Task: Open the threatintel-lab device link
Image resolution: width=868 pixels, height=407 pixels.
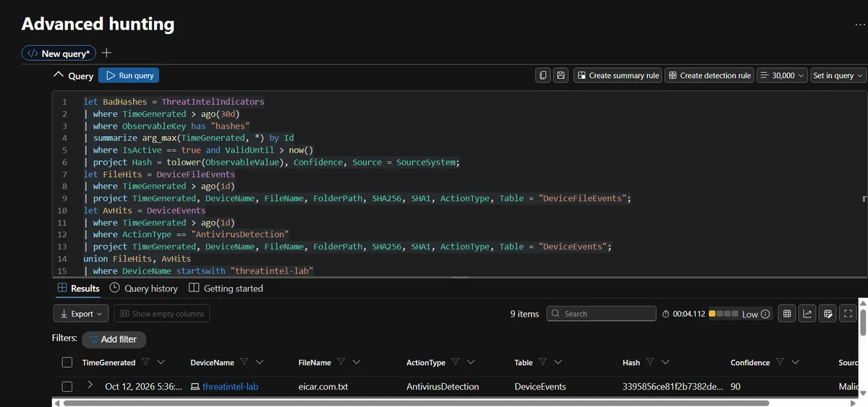Action: point(230,387)
